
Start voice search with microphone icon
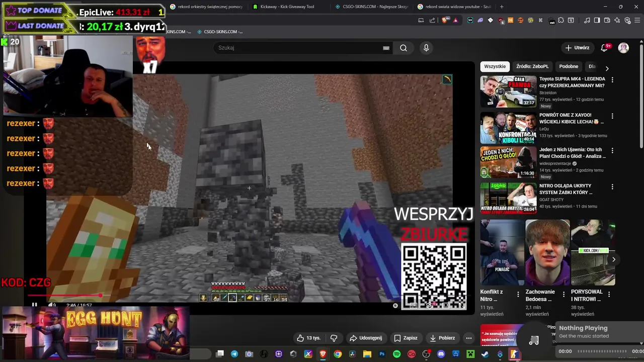(426, 48)
